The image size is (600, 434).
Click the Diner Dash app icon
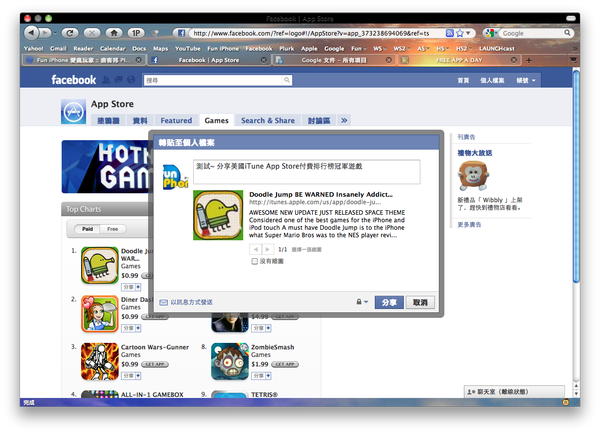100,314
